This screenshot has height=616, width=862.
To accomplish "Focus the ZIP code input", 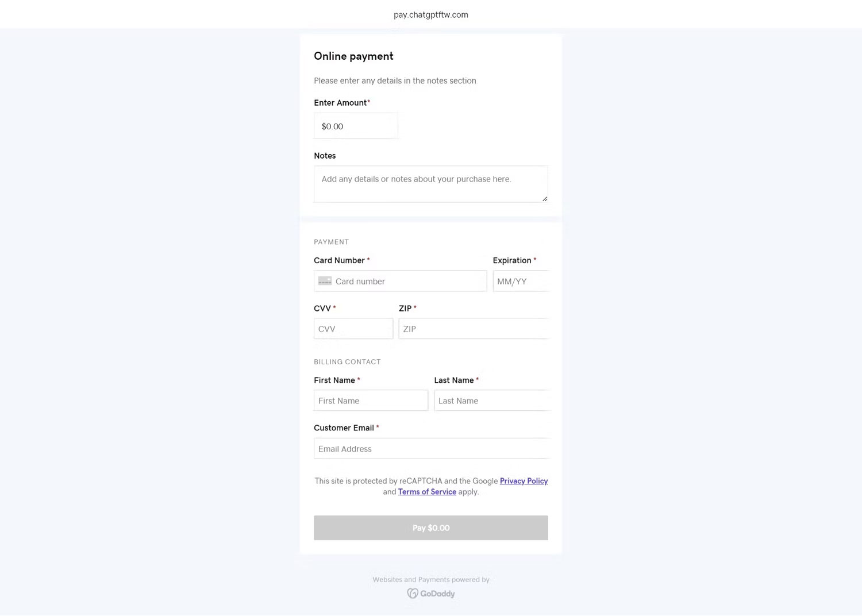I will point(474,329).
